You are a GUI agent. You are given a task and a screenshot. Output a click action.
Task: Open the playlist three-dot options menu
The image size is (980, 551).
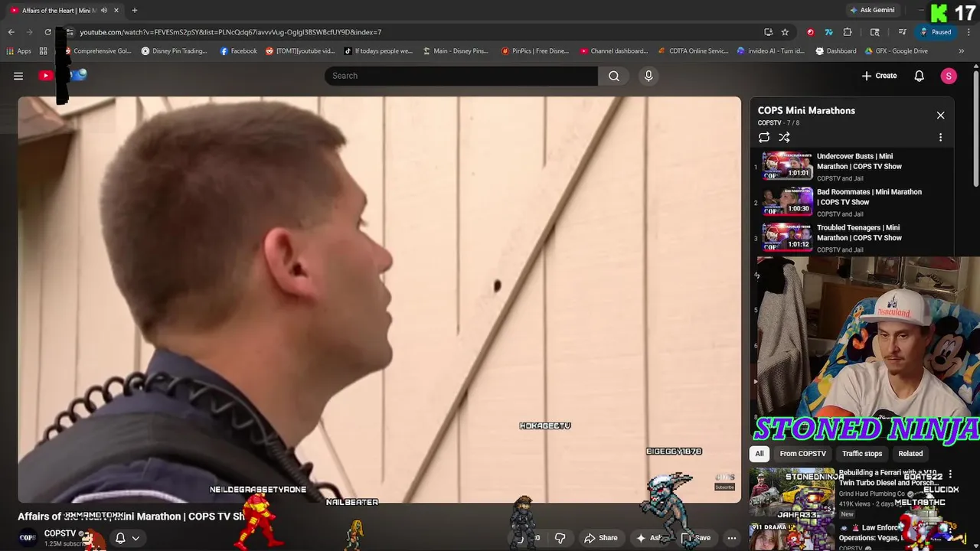click(940, 138)
